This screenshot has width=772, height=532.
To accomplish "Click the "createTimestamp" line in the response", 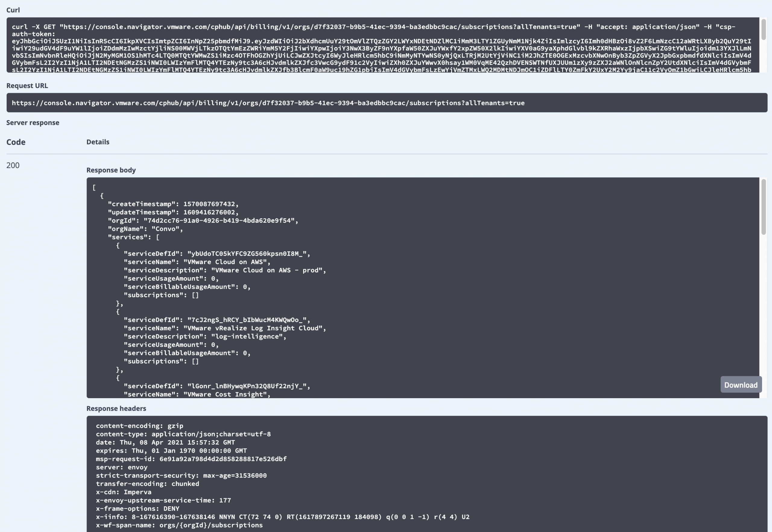I will [173, 204].
